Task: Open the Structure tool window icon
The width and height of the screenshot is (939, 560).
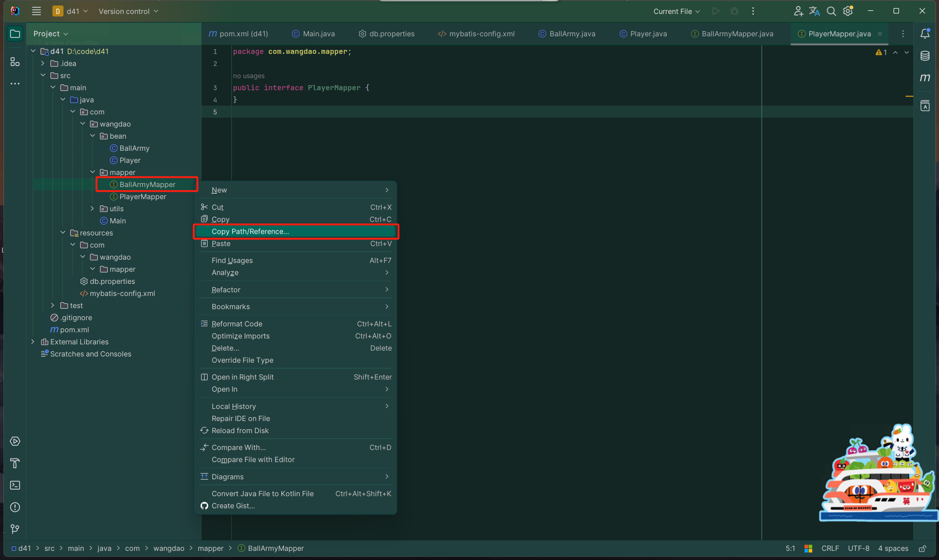Action: 15,62
